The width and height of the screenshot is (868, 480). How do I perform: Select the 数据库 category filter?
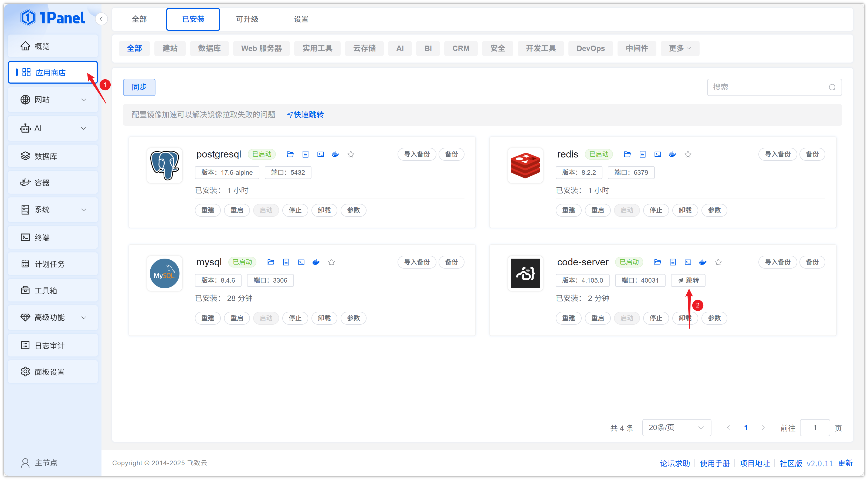[x=209, y=48]
